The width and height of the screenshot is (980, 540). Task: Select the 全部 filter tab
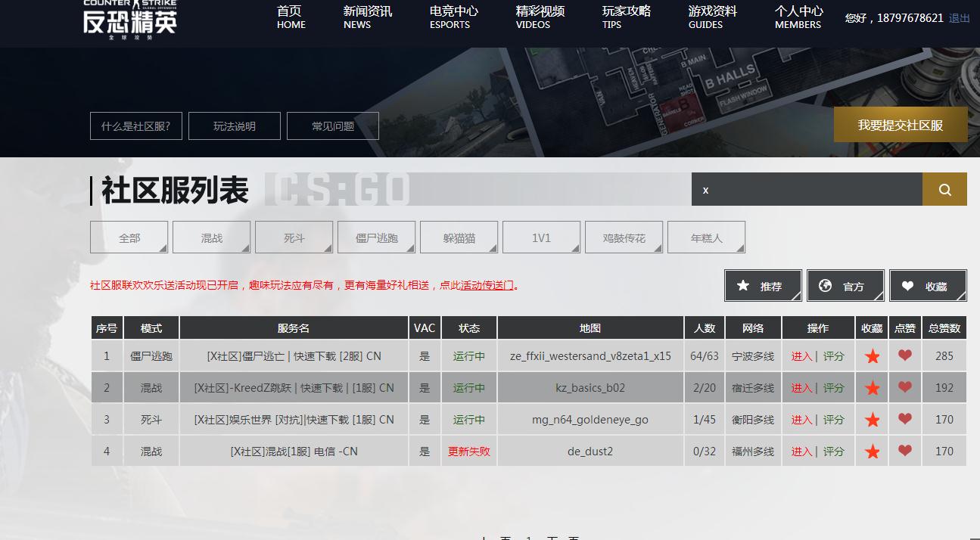point(129,237)
